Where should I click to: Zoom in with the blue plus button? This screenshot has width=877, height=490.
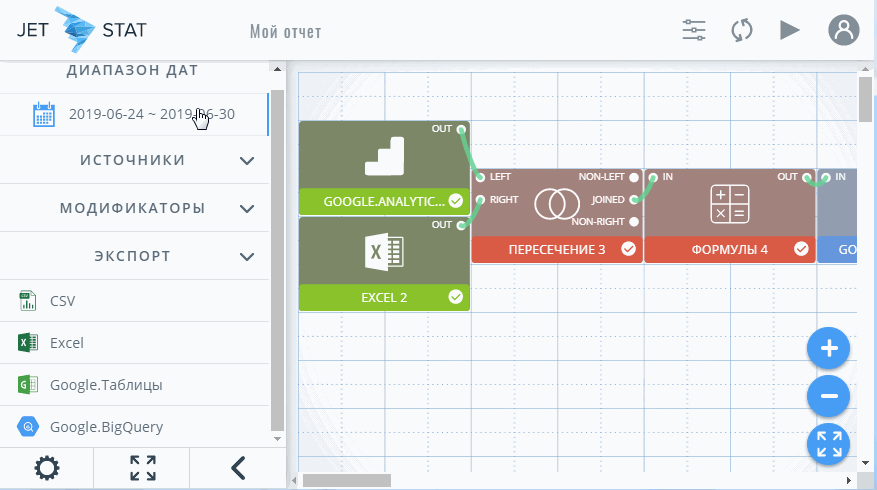[x=828, y=349]
